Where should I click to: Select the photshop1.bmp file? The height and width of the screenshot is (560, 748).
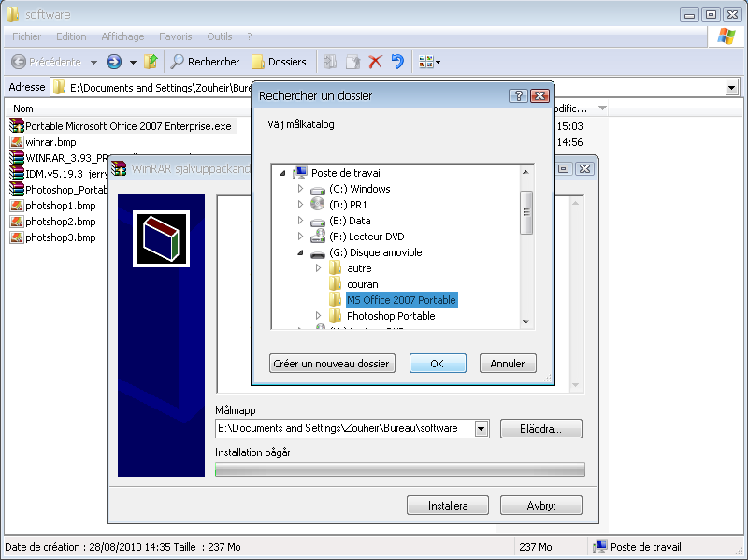[52, 206]
